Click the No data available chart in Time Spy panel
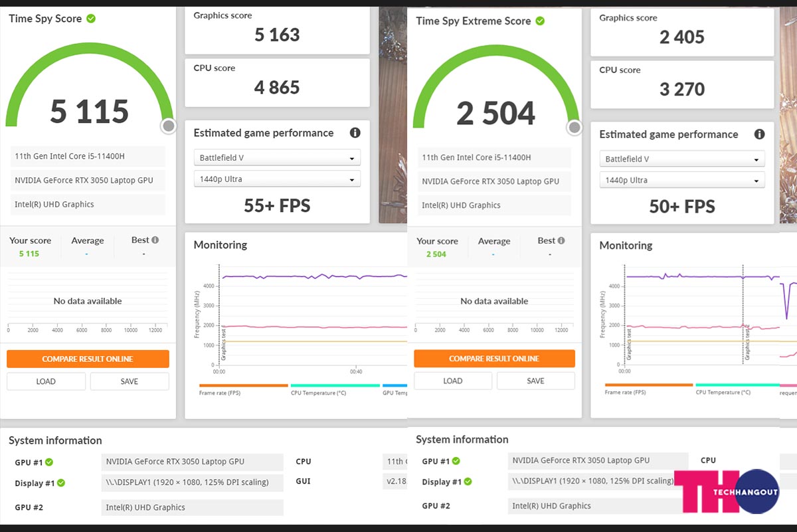This screenshot has width=797, height=532. pos(88,302)
